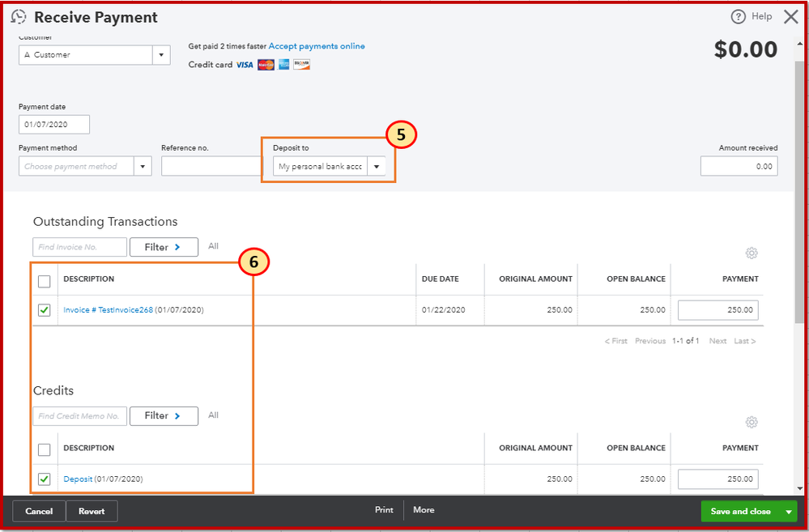The width and height of the screenshot is (809, 532).
Task: Uncheck the Deposit credit checkbox
Action: [45, 479]
